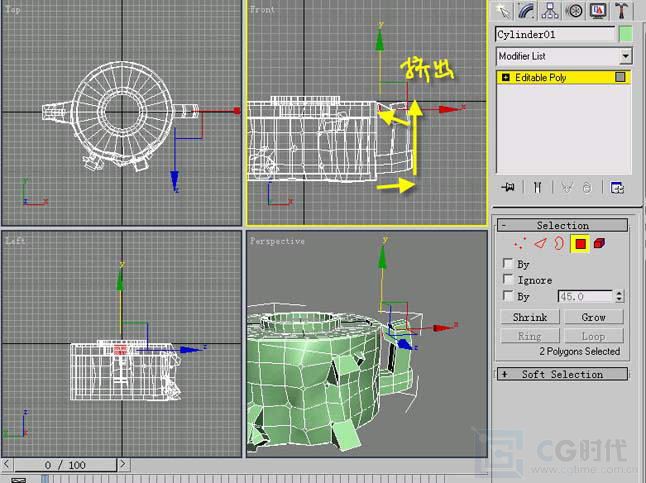
Task: Toggle the Pin Stack icon
Action: click(508, 188)
